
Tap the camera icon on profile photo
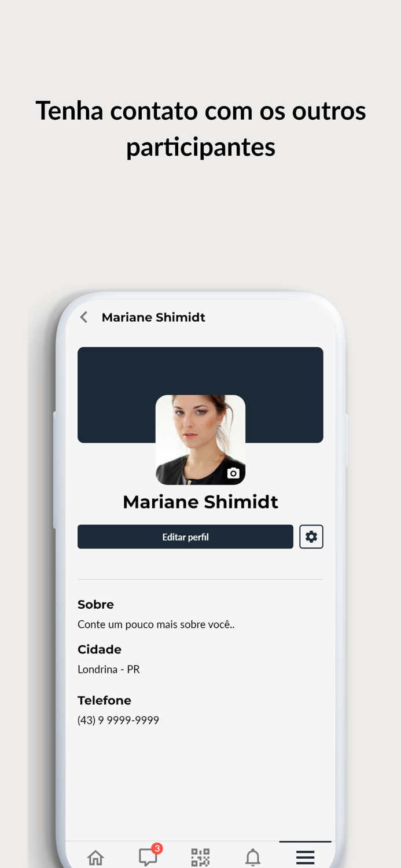pos(233,473)
